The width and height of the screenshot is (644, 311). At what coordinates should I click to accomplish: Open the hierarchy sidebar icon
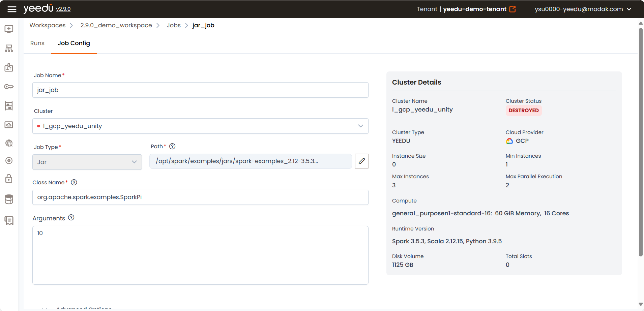click(x=9, y=48)
